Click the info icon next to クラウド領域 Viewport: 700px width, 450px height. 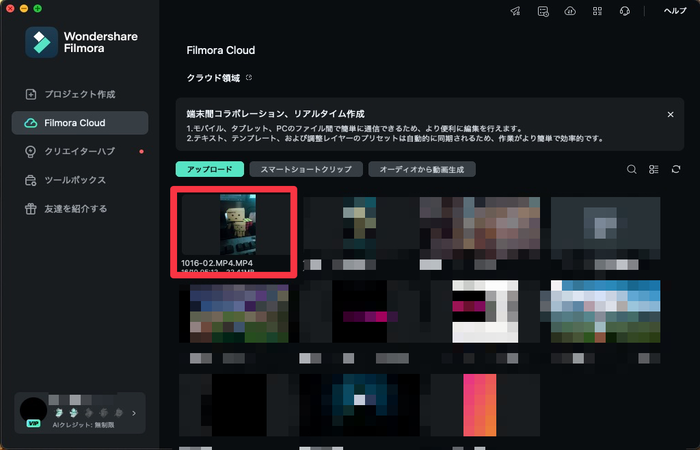point(250,77)
